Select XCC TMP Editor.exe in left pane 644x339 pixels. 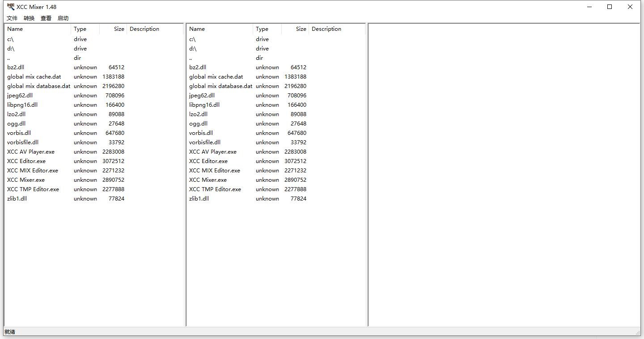point(33,189)
